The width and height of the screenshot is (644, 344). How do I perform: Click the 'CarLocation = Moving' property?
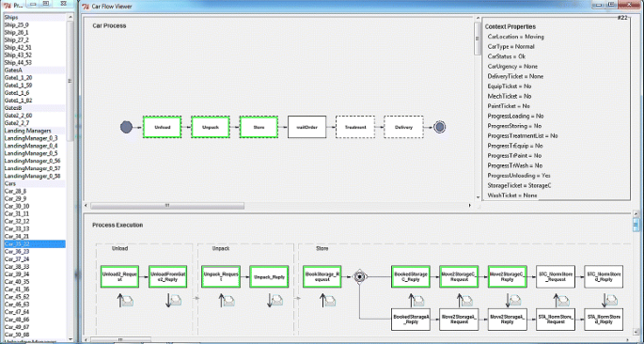pos(516,37)
